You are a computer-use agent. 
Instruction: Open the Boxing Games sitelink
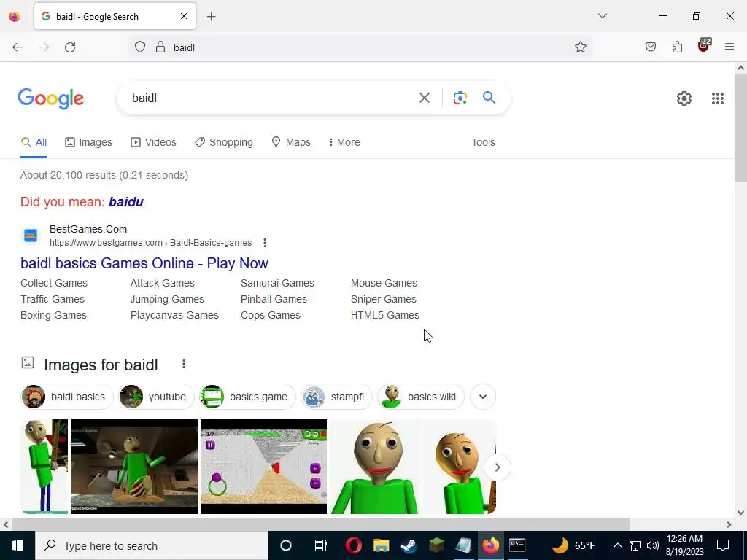click(53, 315)
